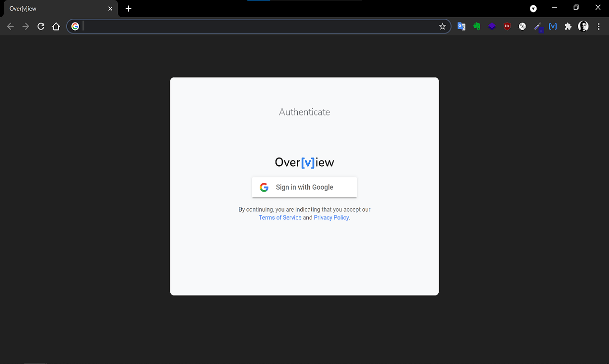The image size is (609, 364).
Task: Open the browser extensions puzzle icon
Action: point(568,26)
